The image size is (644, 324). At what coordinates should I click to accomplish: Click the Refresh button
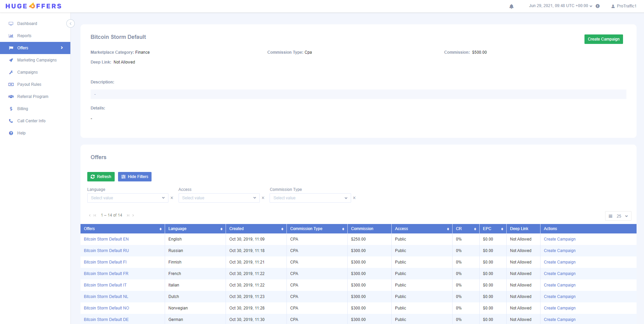coord(101,177)
